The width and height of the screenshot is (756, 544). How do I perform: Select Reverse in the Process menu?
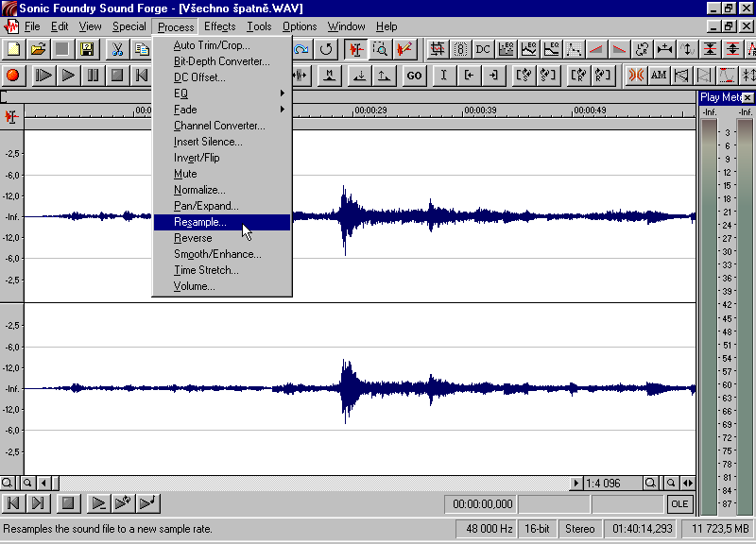pos(222,238)
